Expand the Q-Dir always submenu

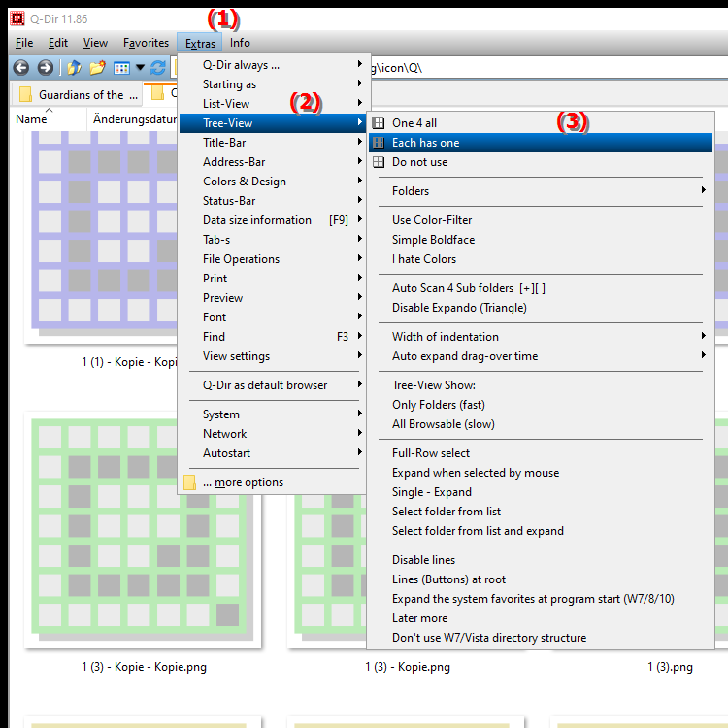click(273, 65)
